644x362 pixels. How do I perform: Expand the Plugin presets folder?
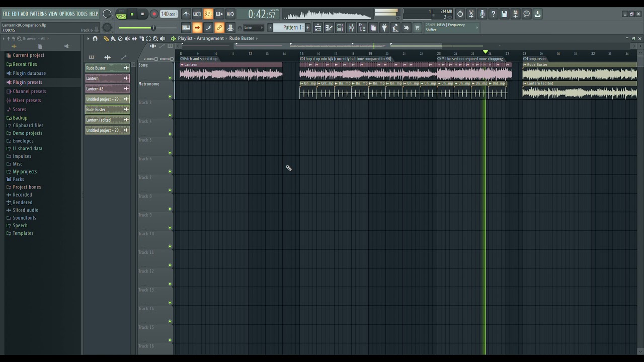27,82
